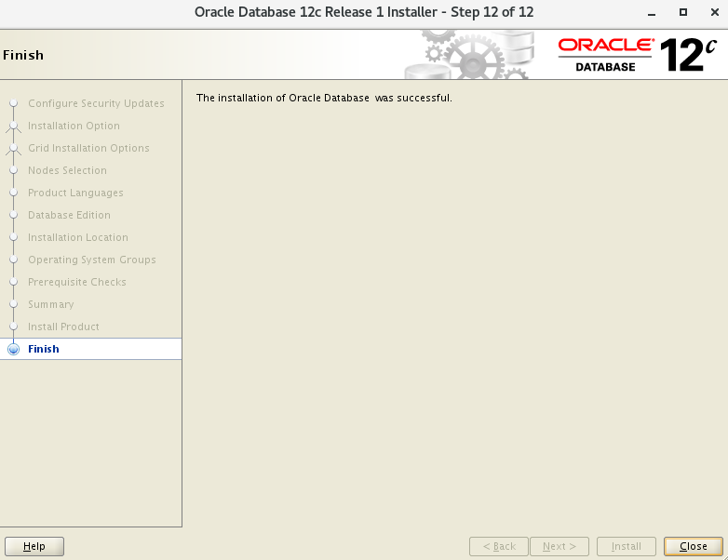Click the blue Finish step indicator icon
Screen dimensions: 728x560
coord(13,349)
